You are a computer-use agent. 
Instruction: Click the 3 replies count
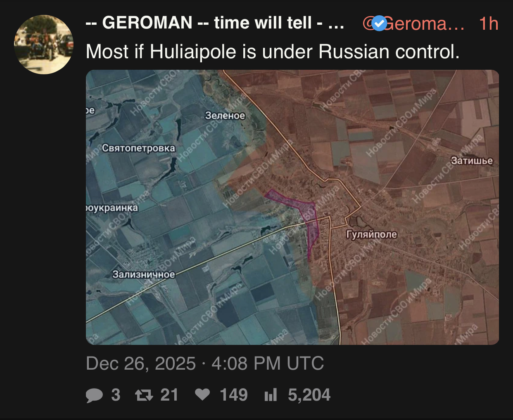coord(116,395)
